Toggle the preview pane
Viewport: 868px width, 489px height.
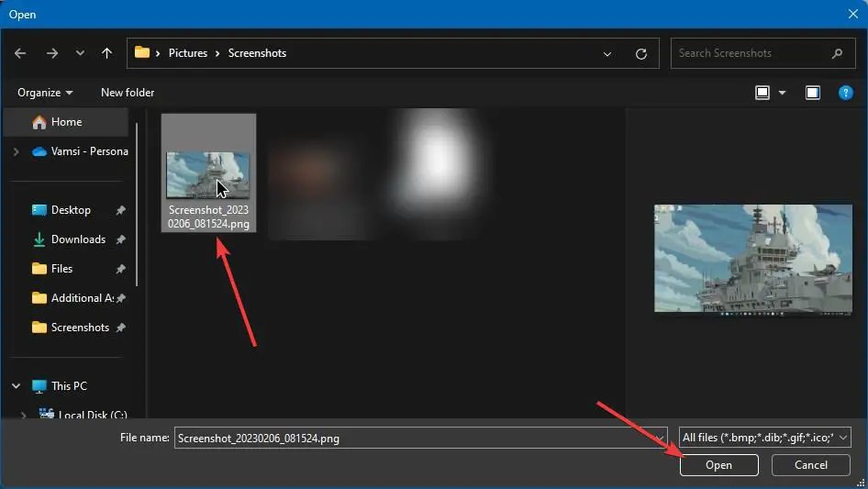click(813, 93)
